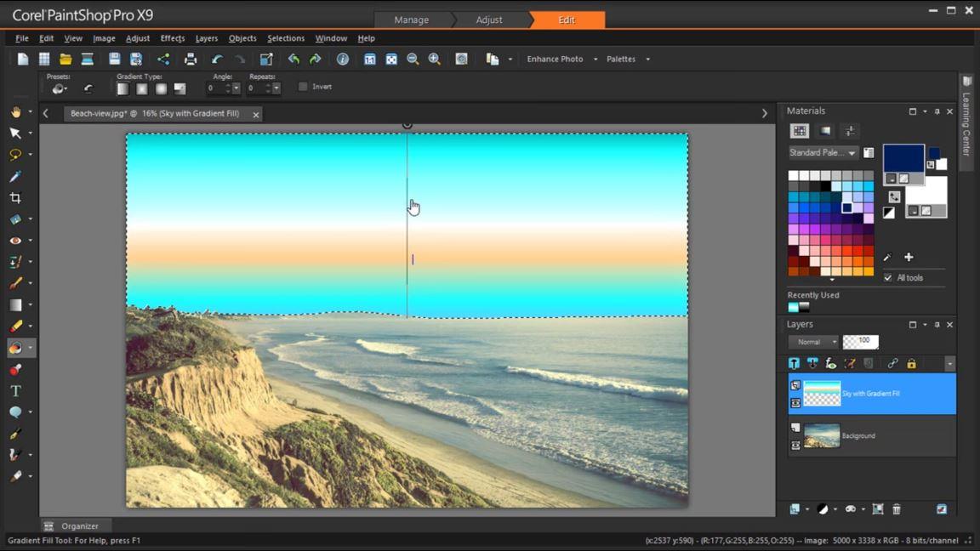Open the Layers menu
This screenshot has width=980, height=551.
pos(206,38)
